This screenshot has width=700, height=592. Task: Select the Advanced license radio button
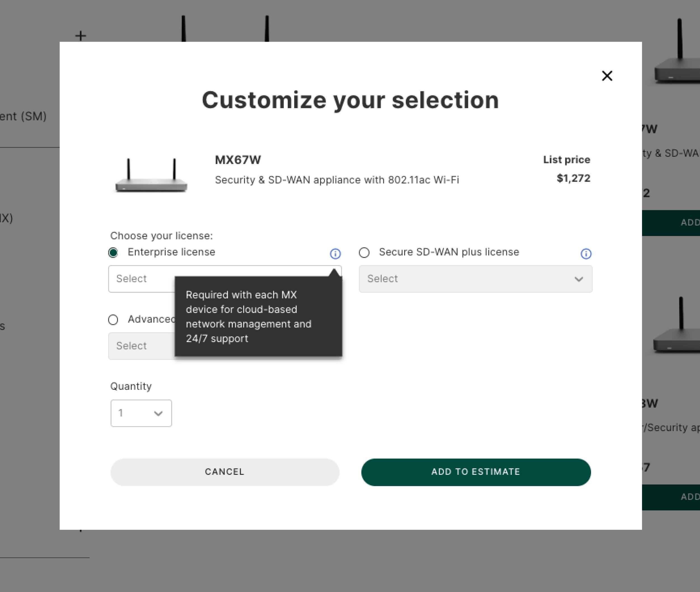click(113, 320)
